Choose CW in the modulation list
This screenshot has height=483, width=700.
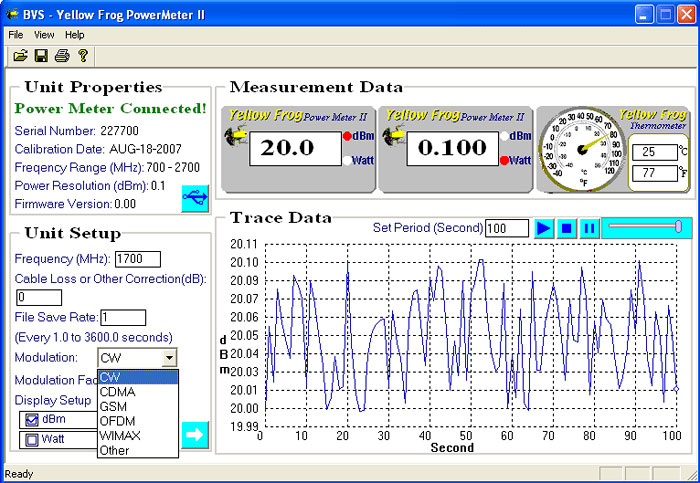coord(138,377)
